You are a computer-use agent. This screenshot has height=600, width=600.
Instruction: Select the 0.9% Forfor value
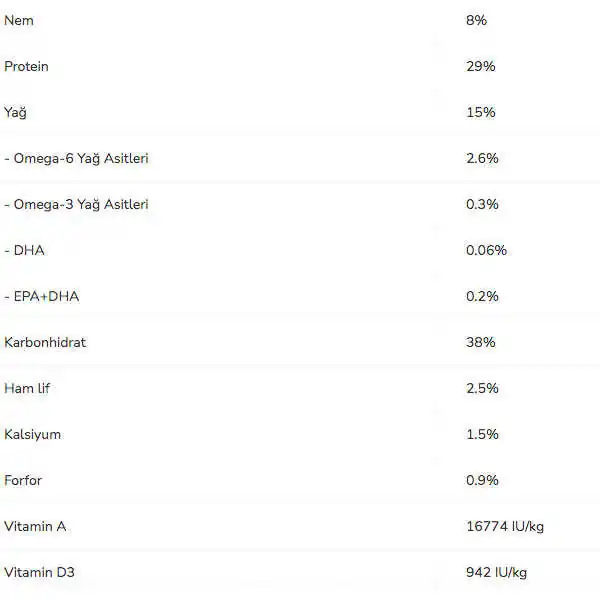pyautogui.click(x=482, y=480)
